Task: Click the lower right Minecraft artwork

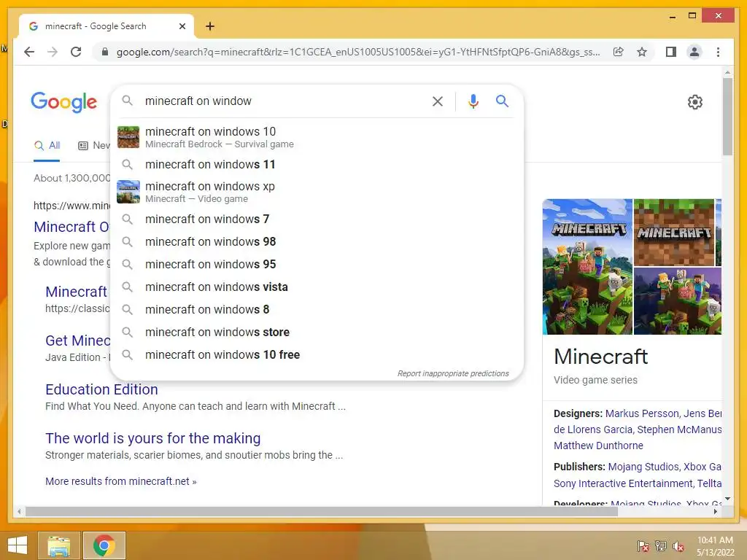Action: (678, 301)
